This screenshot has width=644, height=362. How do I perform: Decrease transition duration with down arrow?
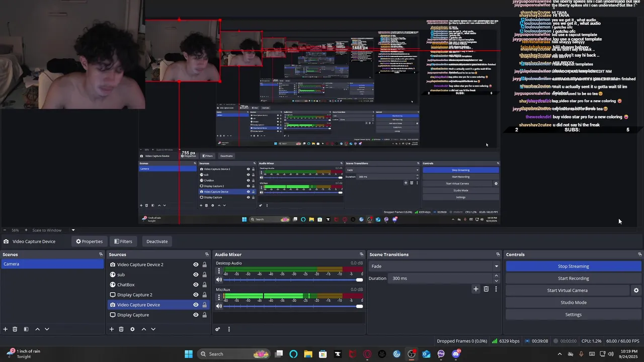pyautogui.click(x=496, y=281)
